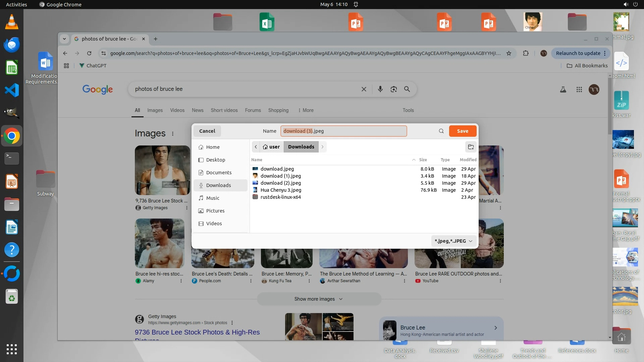Click the create new folder icon
Image resolution: width=644 pixels, height=362 pixels.
tap(471, 147)
